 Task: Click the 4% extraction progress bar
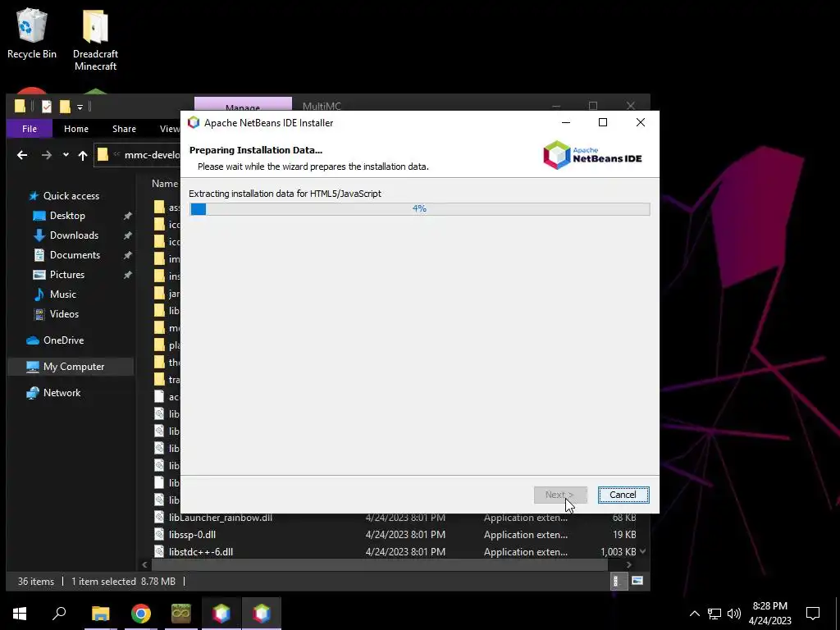[419, 208]
